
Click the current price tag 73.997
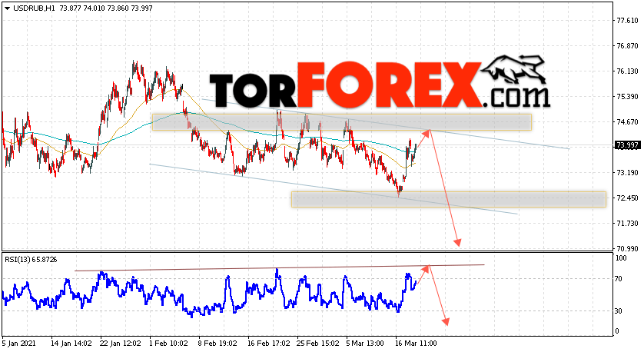pos(627,145)
